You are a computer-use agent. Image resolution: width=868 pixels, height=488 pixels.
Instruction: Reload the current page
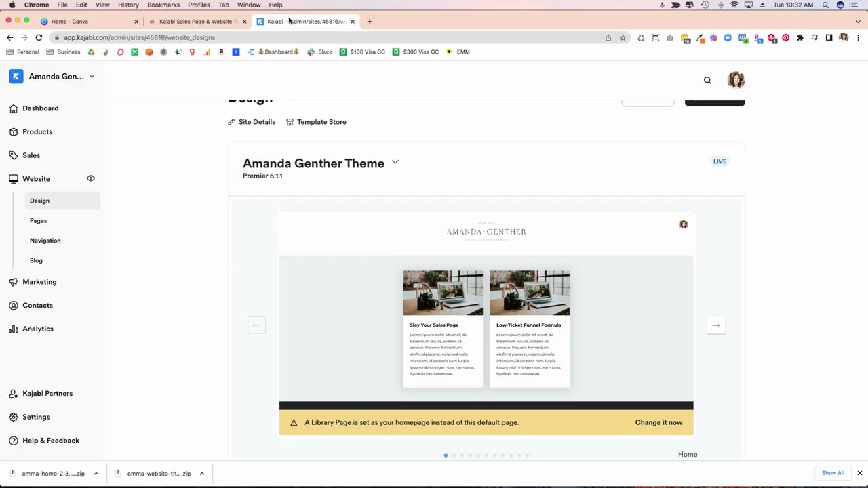point(39,37)
